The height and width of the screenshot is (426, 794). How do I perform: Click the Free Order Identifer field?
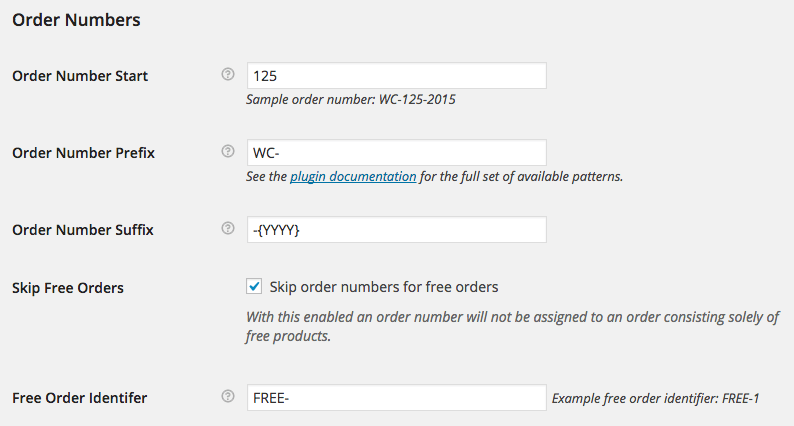pyautogui.click(x=396, y=398)
